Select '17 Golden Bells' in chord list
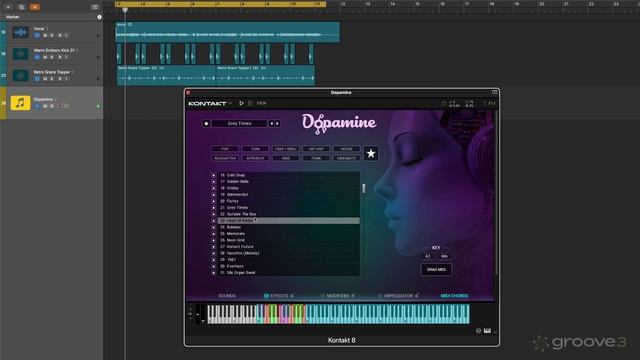This screenshot has width=640, height=360. point(289,182)
